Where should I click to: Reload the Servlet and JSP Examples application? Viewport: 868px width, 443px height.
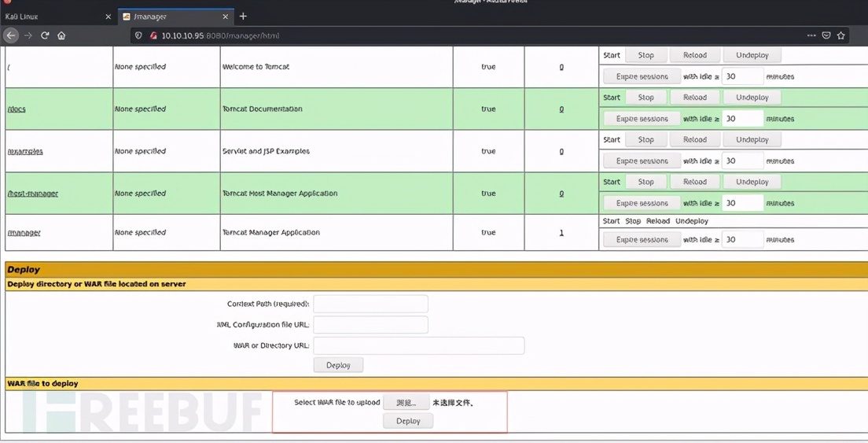click(695, 139)
